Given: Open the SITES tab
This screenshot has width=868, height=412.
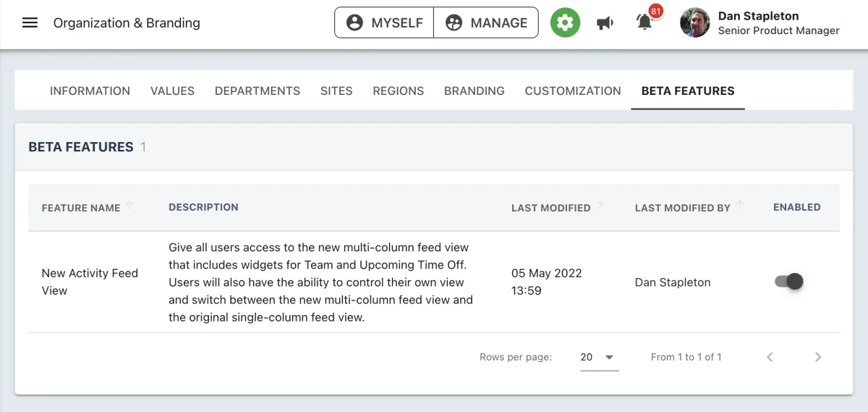Looking at the screenshot, I should tap(336, 91).
